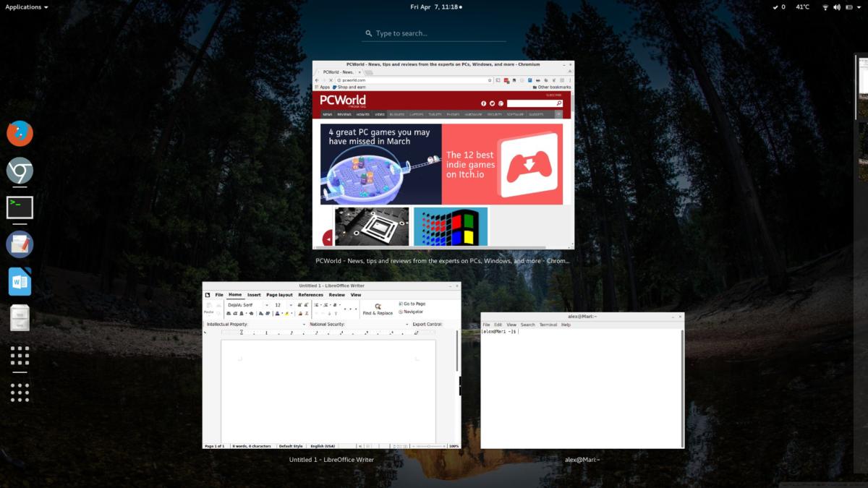Open the terminal Search menu
This screenshot has height=488, width=868.
[528, 325]
